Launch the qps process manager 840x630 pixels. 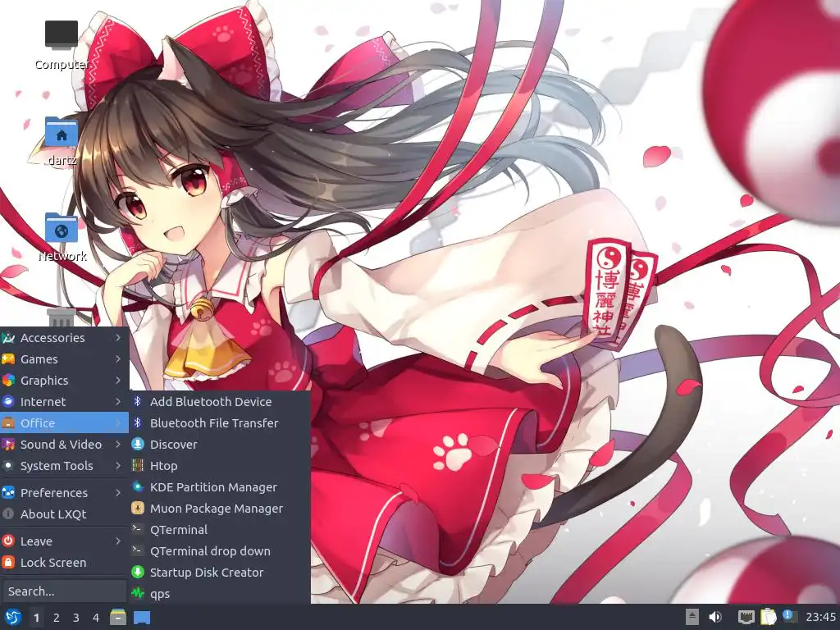220,594
